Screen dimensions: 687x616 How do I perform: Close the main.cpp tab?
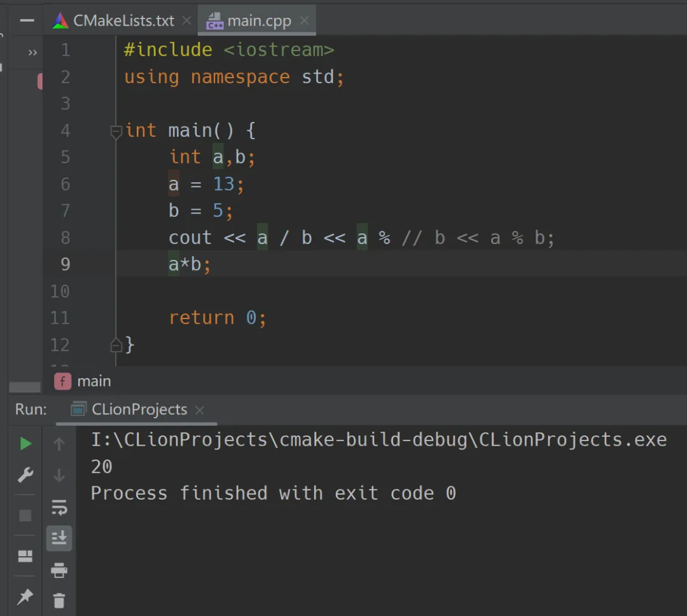coord(305,20)
